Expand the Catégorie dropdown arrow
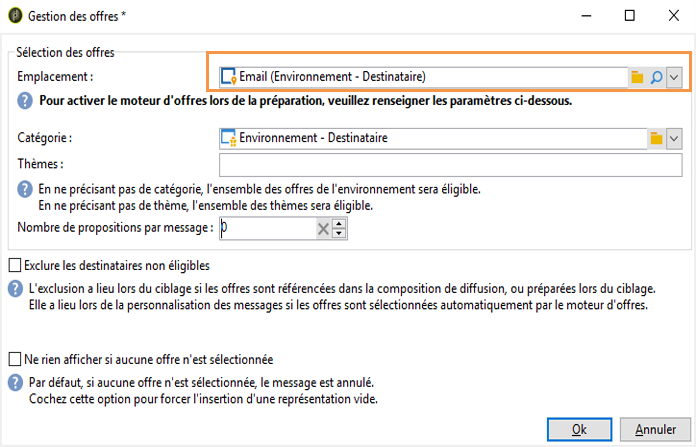Image resolution: width=696 pixels, height=447 pixels. point(674,138)
